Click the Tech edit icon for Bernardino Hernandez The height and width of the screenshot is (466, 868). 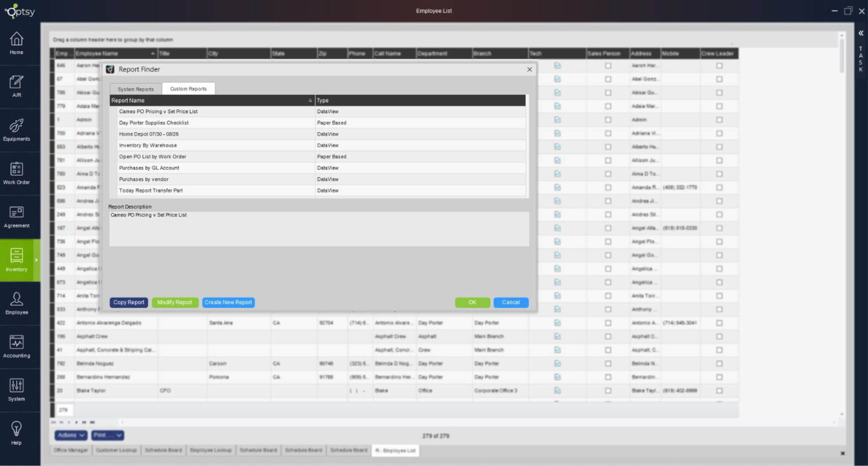coord(557,377)
